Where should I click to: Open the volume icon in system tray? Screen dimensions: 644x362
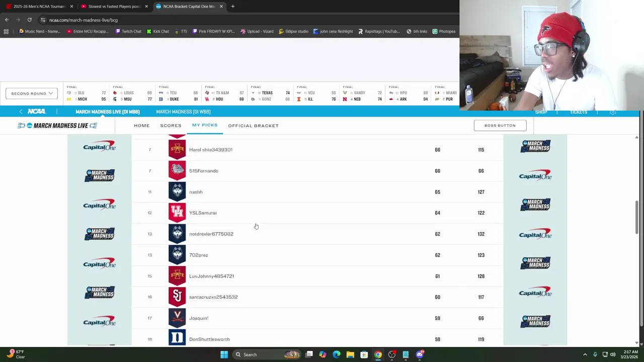[612, 354]
